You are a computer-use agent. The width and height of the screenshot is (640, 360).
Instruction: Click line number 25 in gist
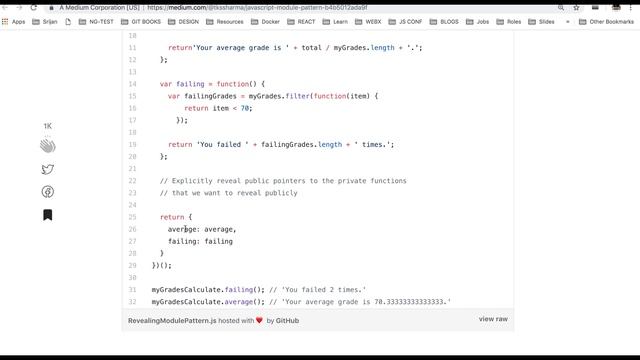point(132,217)
